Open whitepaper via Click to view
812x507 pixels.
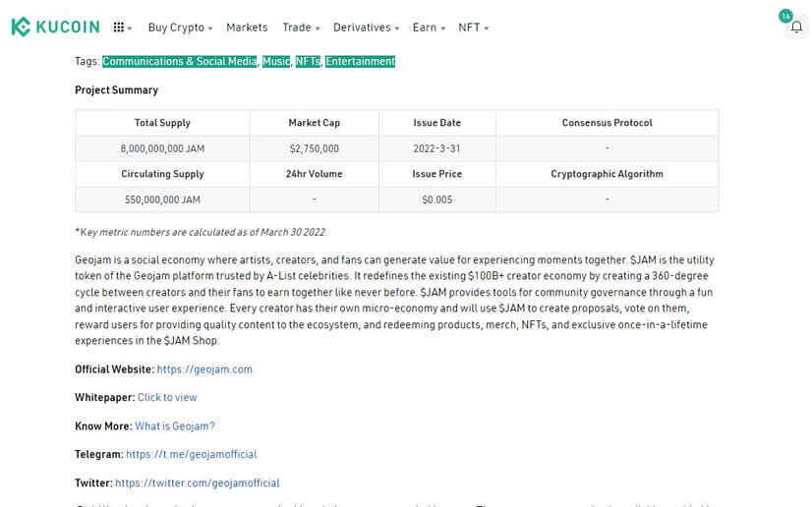click(167, 397)
